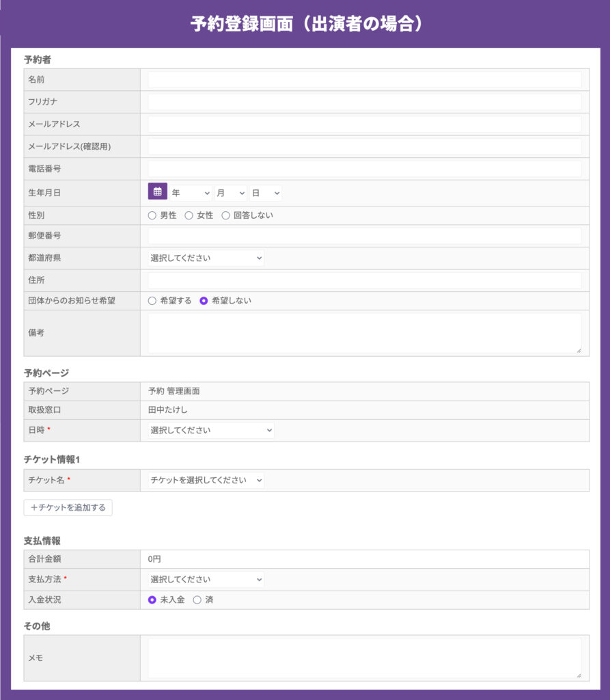Viewport: 610px width, 700px height.
Task: Select 希望しない notification option
Action: [x=204, y=301]
